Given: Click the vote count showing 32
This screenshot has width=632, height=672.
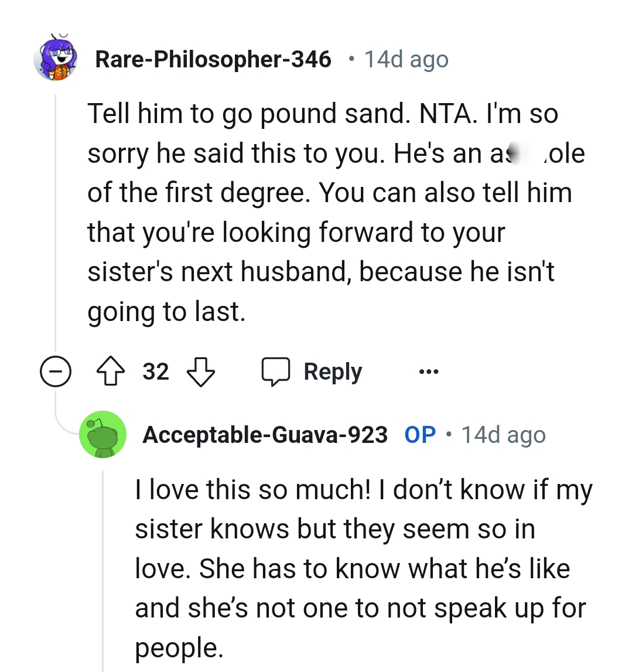Looking at the screenshot, I should (155, 371).
